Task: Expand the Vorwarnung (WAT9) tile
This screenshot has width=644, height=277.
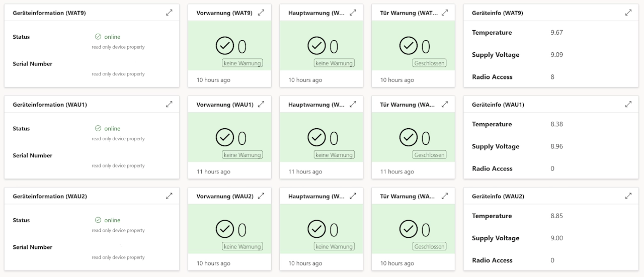Action: [x=261, y=13]
